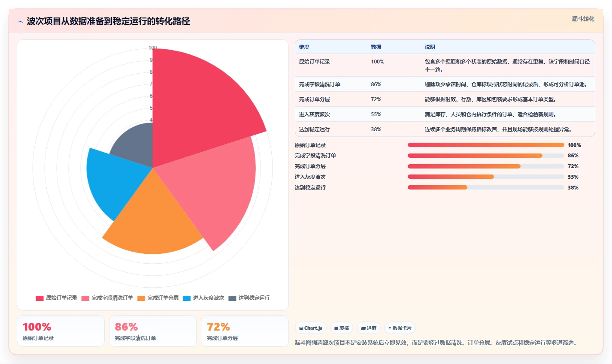
Task: Click the 进度 chip
Action: tap(369, 328)
